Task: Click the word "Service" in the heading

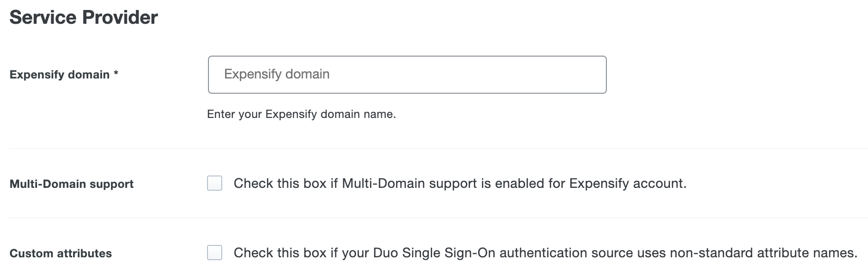Action: (x=42, y=18)
